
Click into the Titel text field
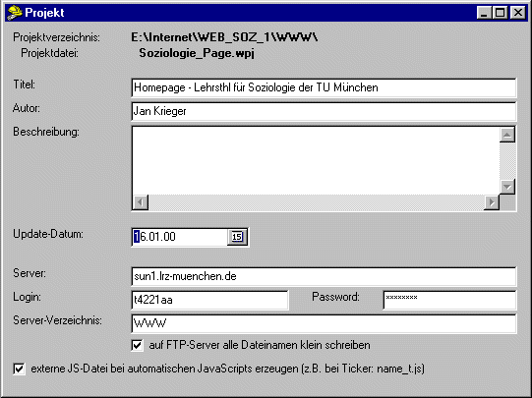[324, 87]
